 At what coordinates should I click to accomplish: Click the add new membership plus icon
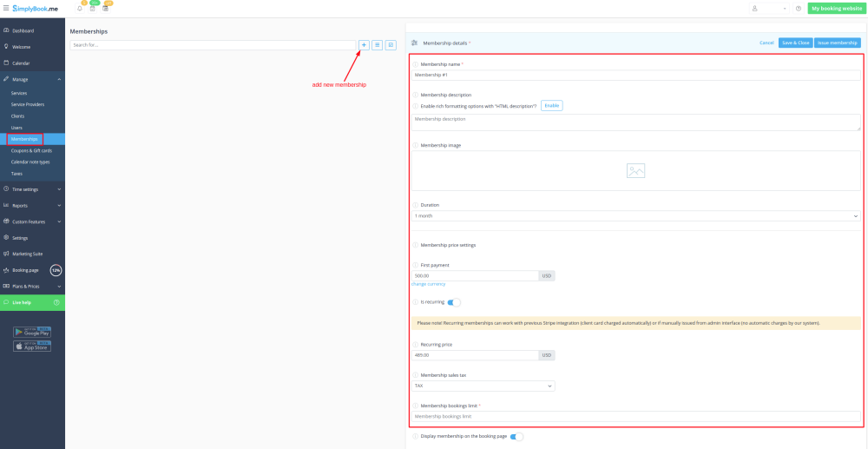(x=364, y=44)
